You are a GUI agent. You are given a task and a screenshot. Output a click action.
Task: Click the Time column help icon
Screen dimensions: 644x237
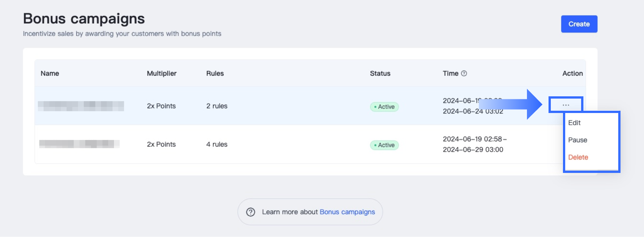[x=464, y=74]
